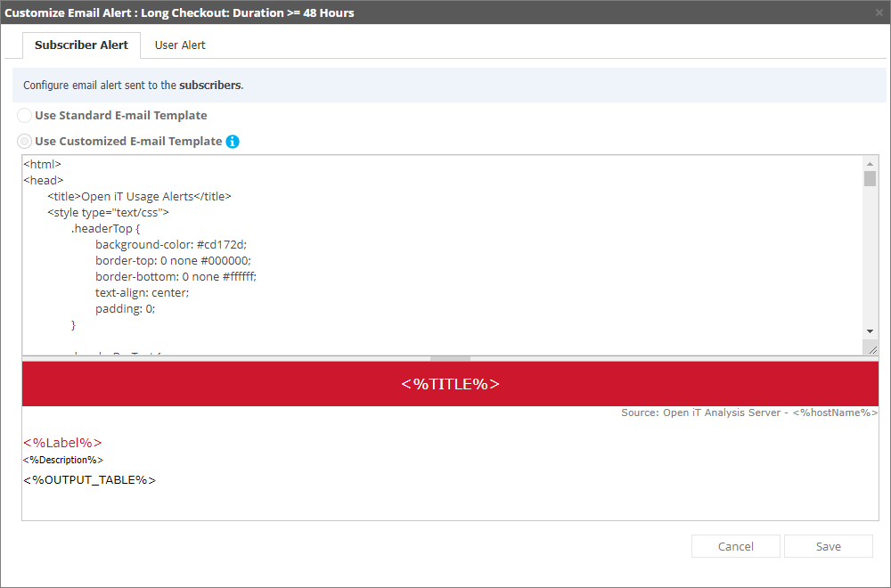Close the Customize Email Alert dialog

[878, 12]
